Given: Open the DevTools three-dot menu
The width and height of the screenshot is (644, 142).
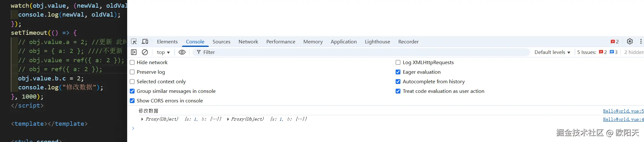Looking at the screenshot, I should coord(641,41).
